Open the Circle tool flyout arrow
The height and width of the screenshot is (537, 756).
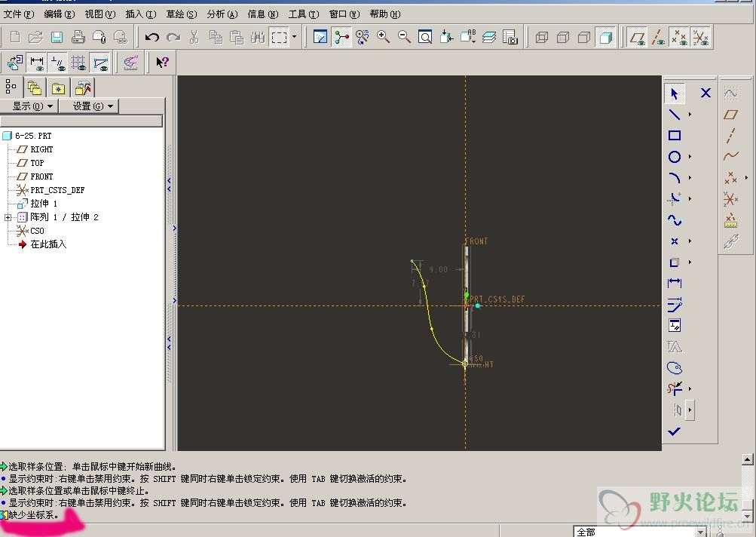tap(690, 157)
